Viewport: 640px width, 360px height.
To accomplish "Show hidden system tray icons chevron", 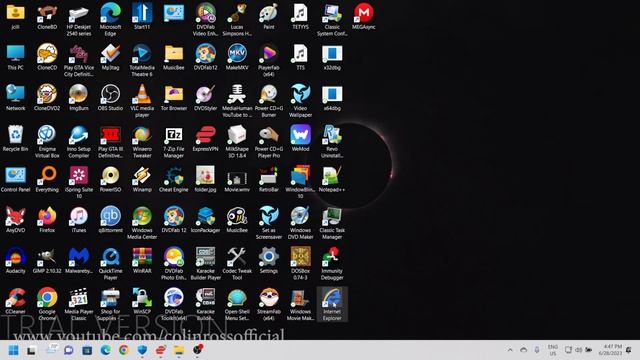I will [x=510, y=350].
